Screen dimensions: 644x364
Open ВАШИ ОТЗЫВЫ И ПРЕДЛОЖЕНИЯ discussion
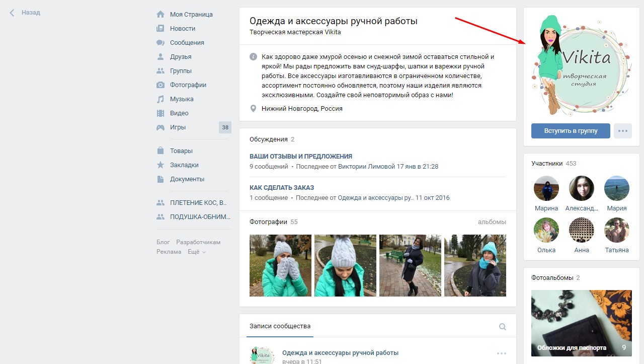301,157
